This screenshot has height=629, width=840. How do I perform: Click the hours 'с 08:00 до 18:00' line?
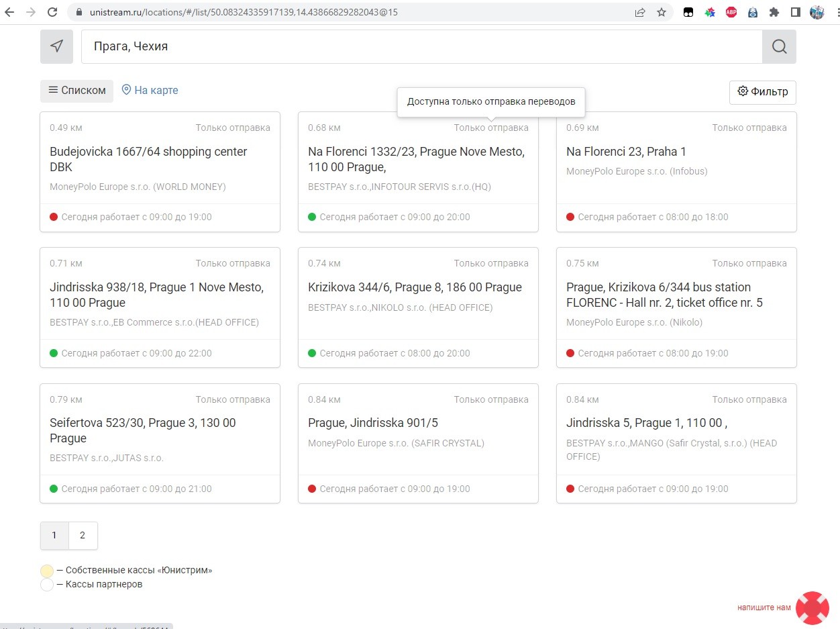point(653,217)
